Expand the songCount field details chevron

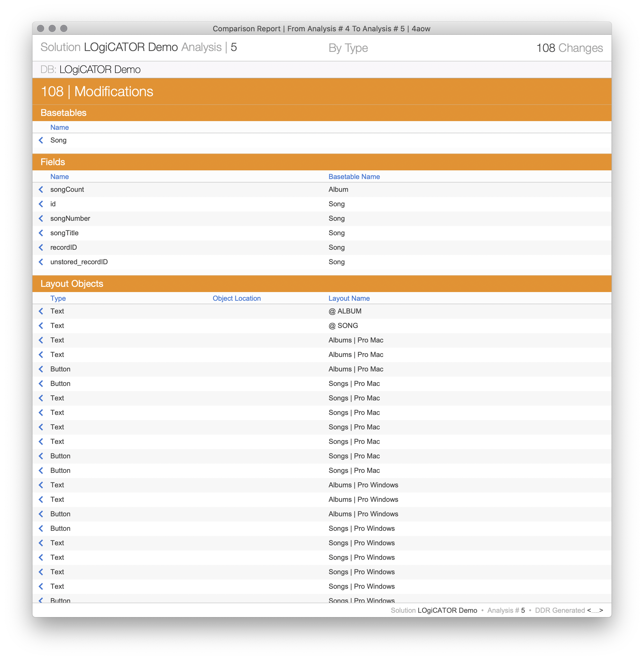pyautogui.click(x=41, y=189)
